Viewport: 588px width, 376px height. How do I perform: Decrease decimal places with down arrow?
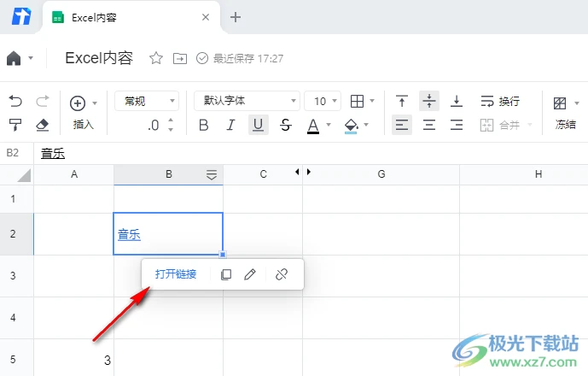pyautogui.click(x=171, y=130)
